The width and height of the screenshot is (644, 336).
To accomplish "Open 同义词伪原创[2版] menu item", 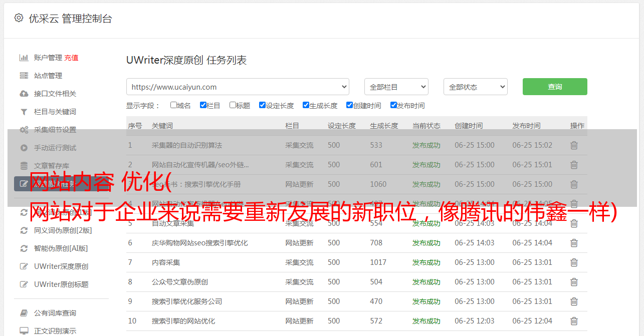I will pyautogui.click(x=63, y=230).
